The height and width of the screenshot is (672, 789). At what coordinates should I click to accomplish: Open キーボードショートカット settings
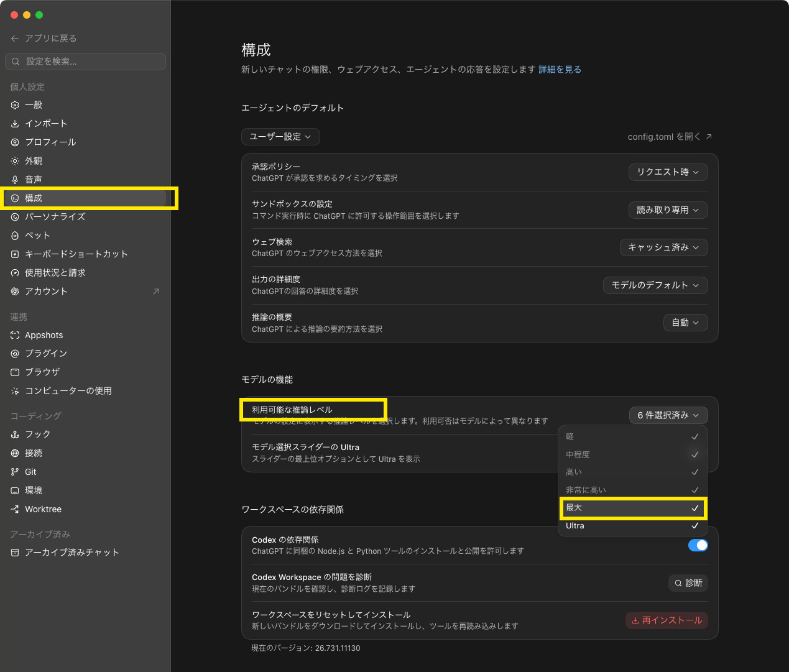[x=85, y=254]
